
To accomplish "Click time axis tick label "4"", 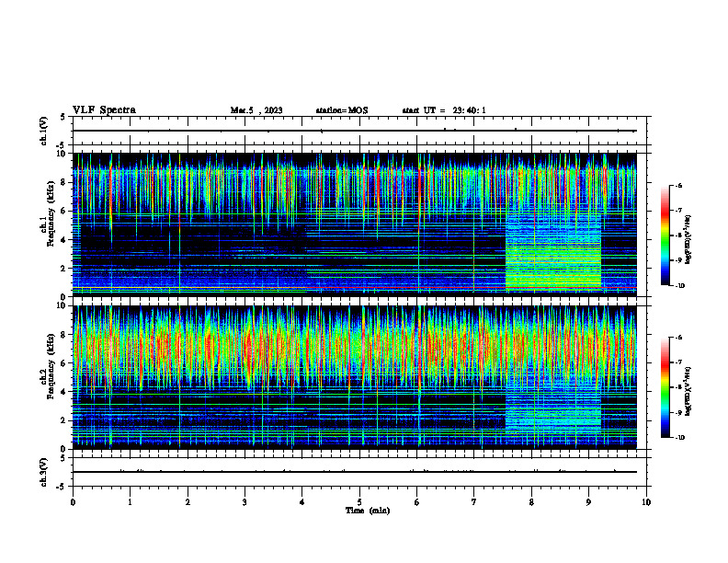I will [302, 502].
